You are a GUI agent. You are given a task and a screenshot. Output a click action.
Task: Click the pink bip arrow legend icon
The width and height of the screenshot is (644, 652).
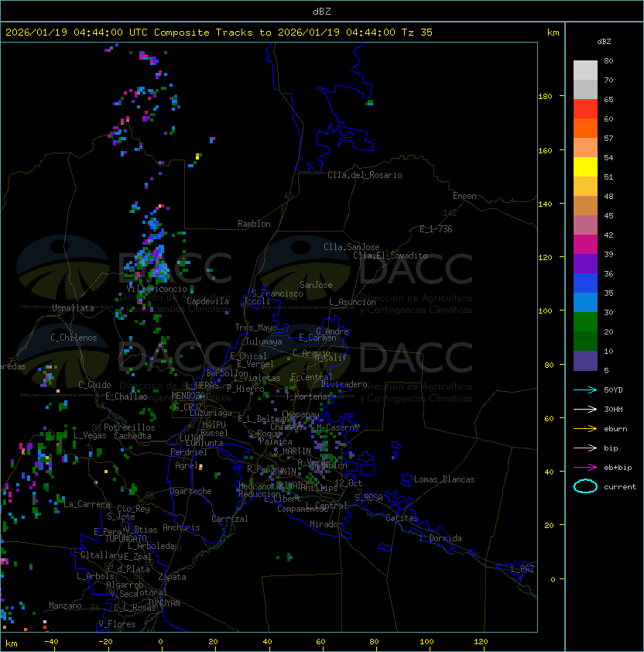point(585,448)
